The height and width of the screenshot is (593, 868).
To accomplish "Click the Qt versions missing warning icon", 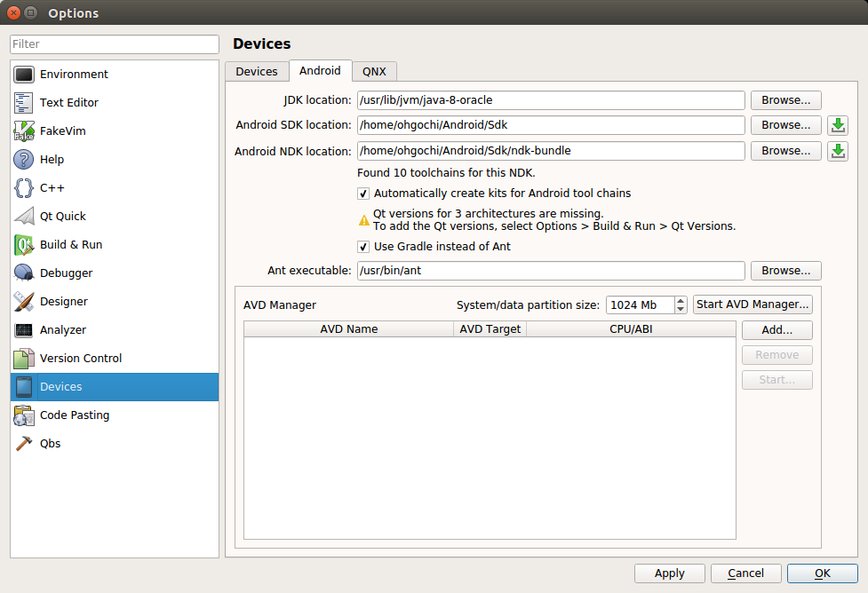I will [363, 220].
